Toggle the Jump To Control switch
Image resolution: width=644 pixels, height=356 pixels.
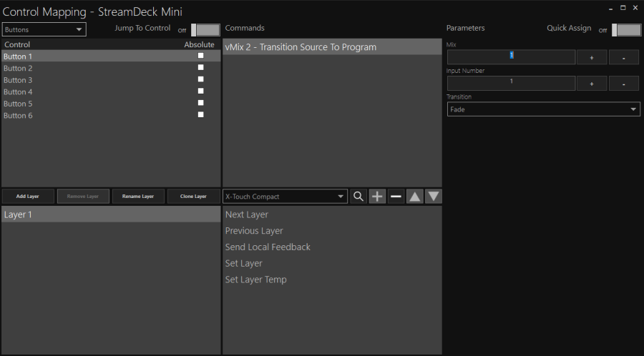(206, 30)
